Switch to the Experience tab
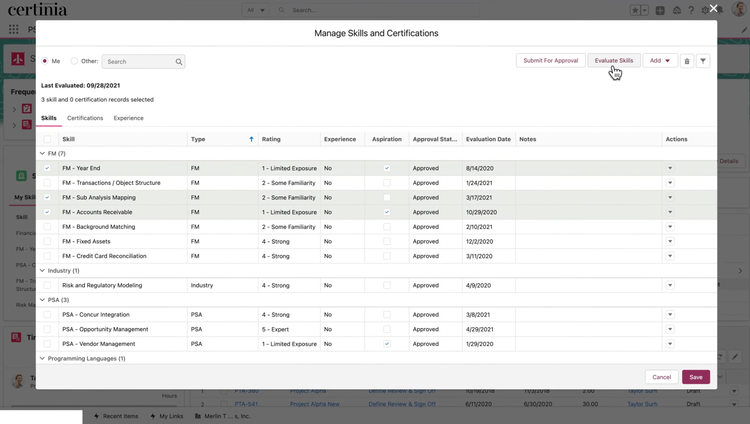 (128, 118)
